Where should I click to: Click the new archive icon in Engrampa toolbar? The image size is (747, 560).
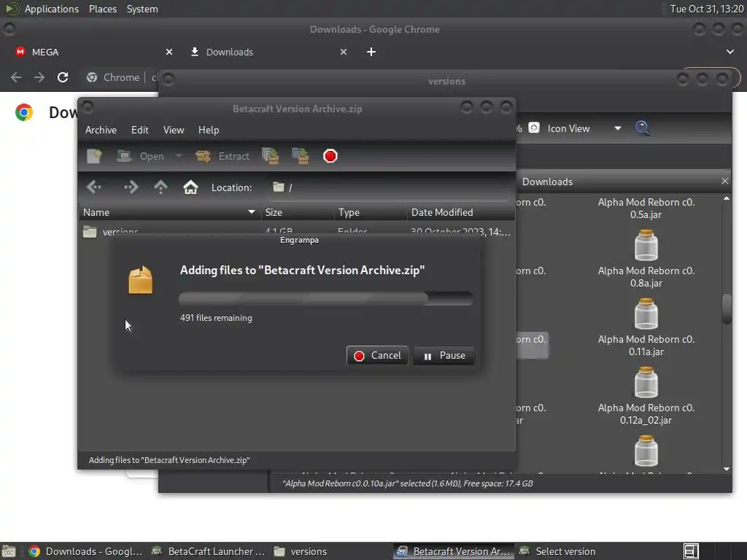click(94, 156)
